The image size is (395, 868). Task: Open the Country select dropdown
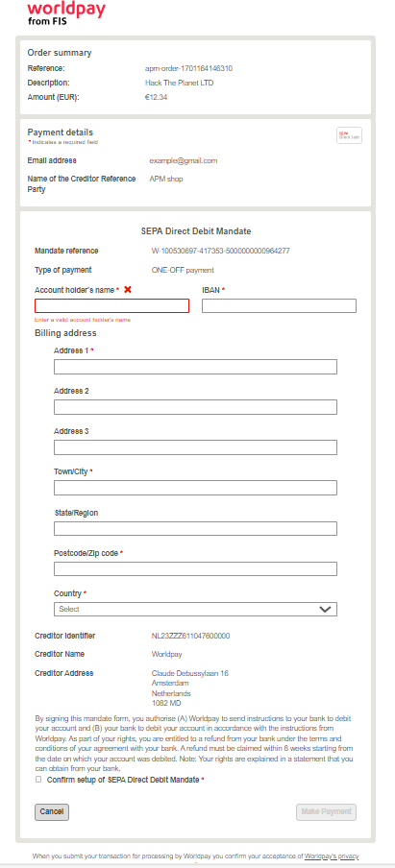(195, 609)
